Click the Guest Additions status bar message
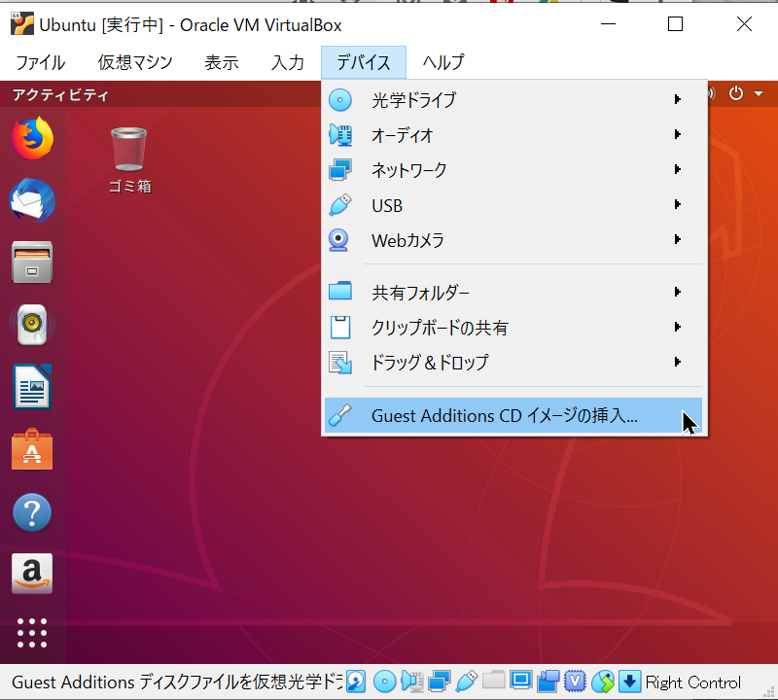Image resolution: width=778 pixels, height=700 pixels. tap(177, 682)
